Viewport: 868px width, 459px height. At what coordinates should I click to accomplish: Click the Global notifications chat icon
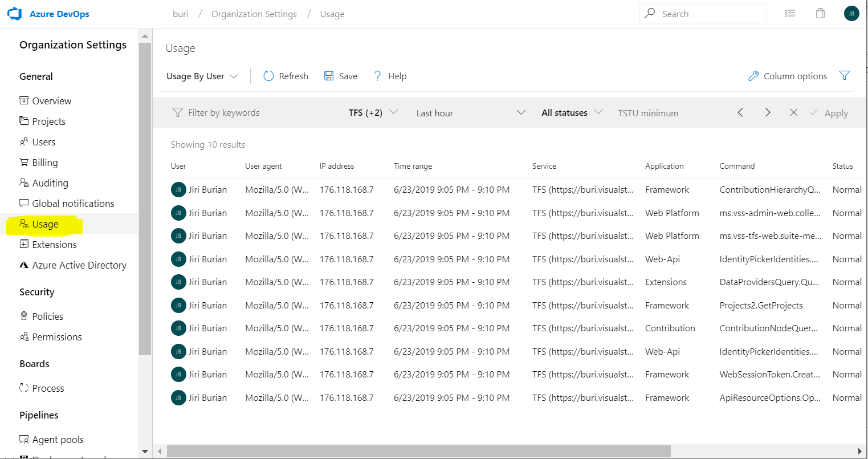click(24, 203)
